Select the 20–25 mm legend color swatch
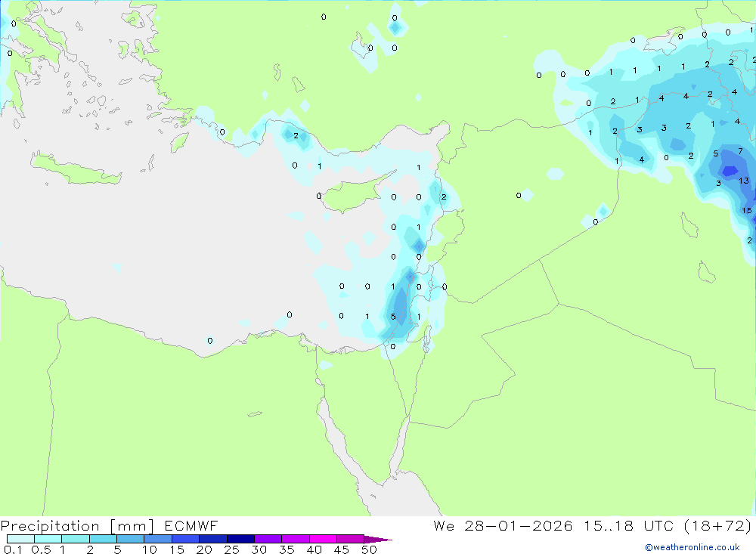 212,539
